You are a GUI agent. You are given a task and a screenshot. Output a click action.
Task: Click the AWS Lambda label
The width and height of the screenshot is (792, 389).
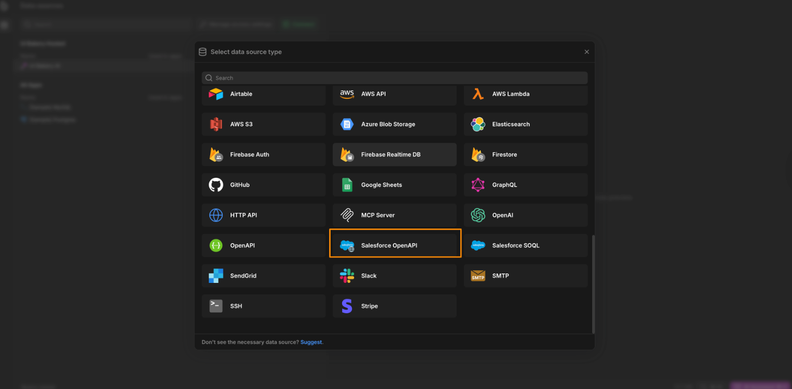511,94
